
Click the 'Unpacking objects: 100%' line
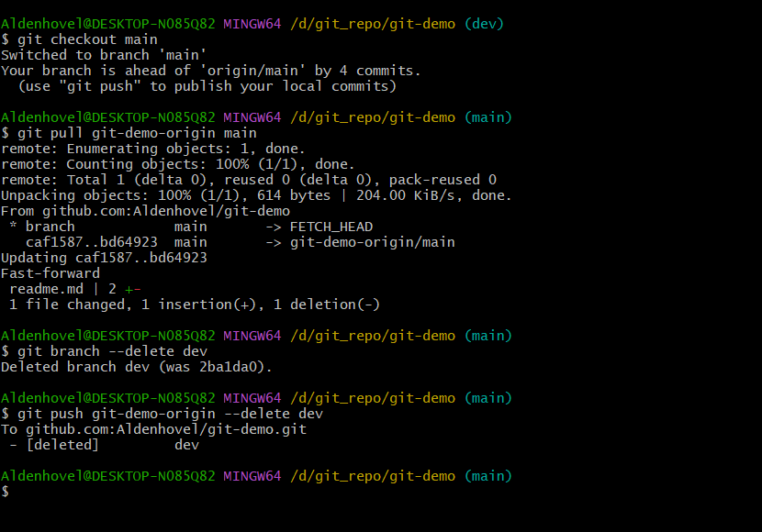(x=256, y=195)
